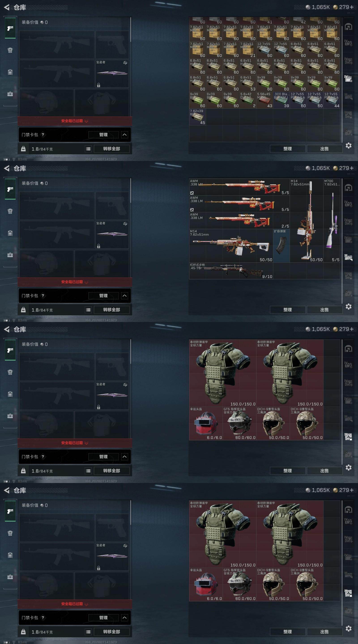
Task: Select 12.7x55 ammo stack showing 44
Action: [x=332, y=100]
